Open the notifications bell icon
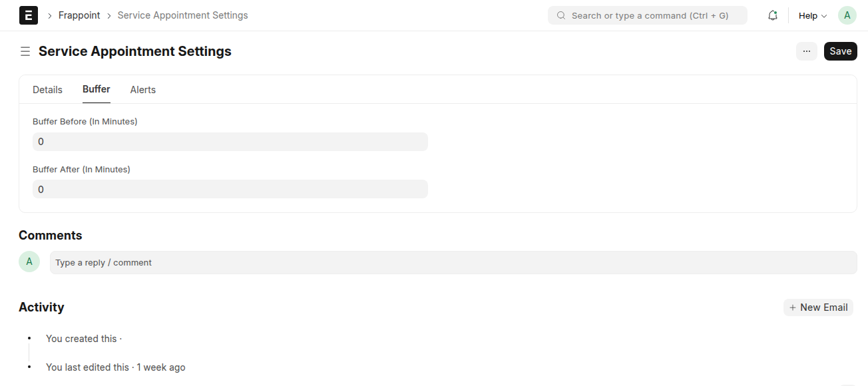 (x=773, y=15)
